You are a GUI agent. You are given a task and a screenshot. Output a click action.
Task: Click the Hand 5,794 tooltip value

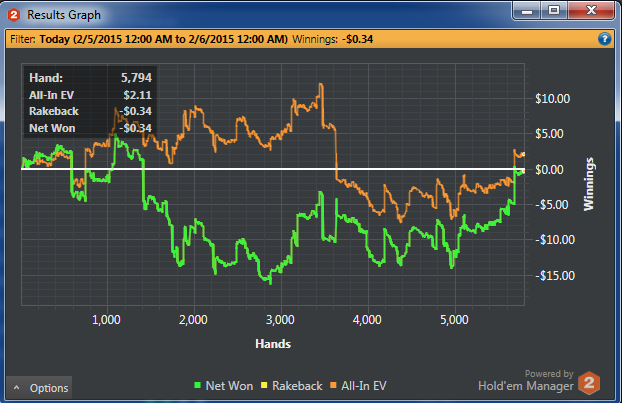[x=136, y=78]
